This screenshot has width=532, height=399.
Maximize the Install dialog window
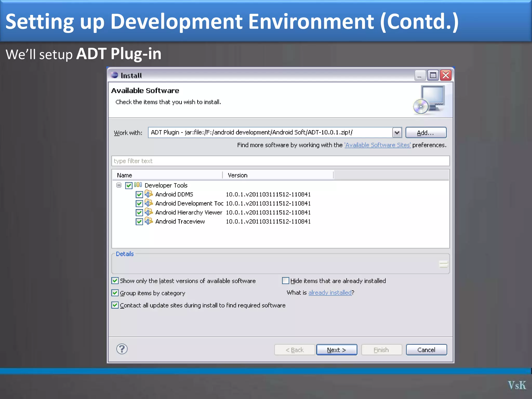click(433, 75)
